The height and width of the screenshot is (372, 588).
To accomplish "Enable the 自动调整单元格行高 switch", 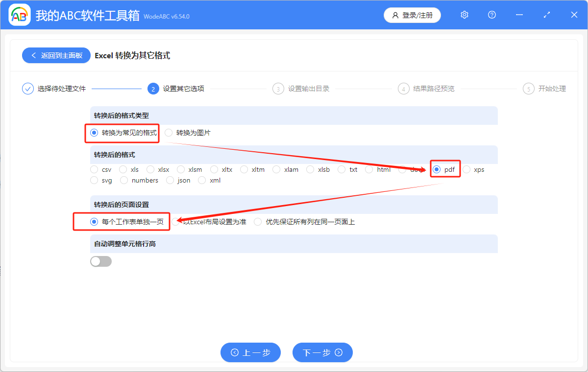I will pos(101,261).
